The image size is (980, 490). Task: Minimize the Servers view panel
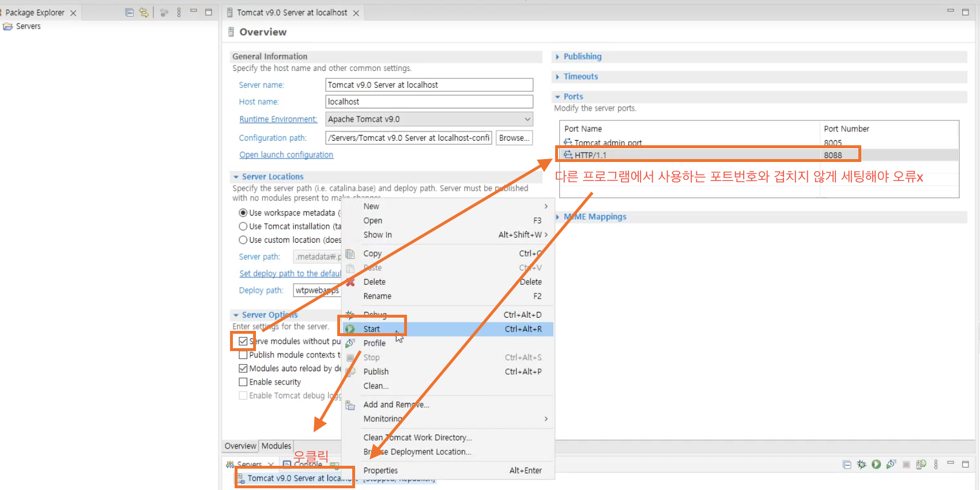(x=951, y=463)
